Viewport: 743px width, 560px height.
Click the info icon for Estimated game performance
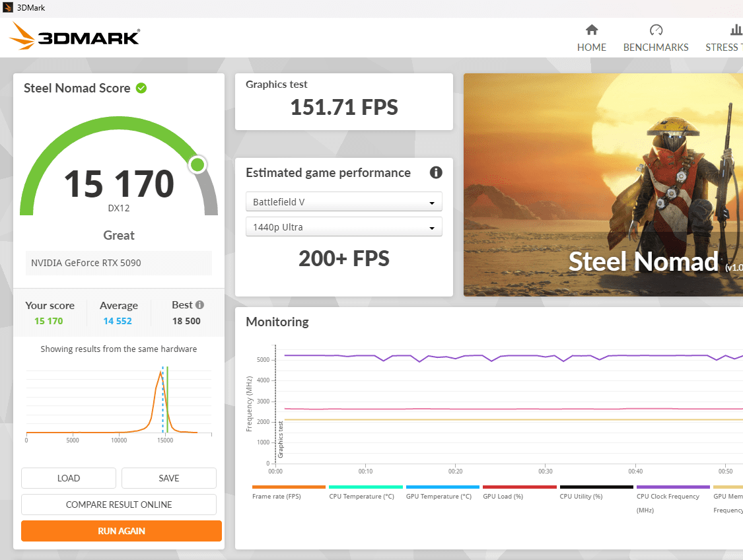[x=435, y=172]
